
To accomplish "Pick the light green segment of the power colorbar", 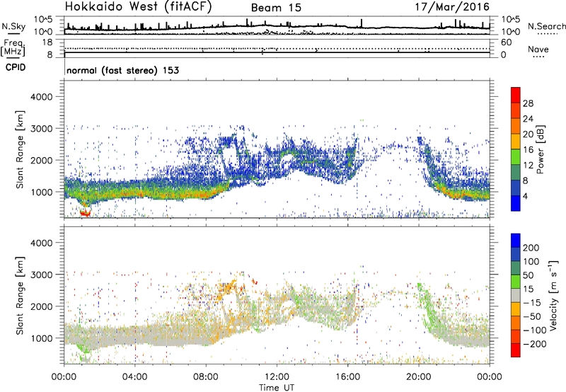I will tap(516, 156).
